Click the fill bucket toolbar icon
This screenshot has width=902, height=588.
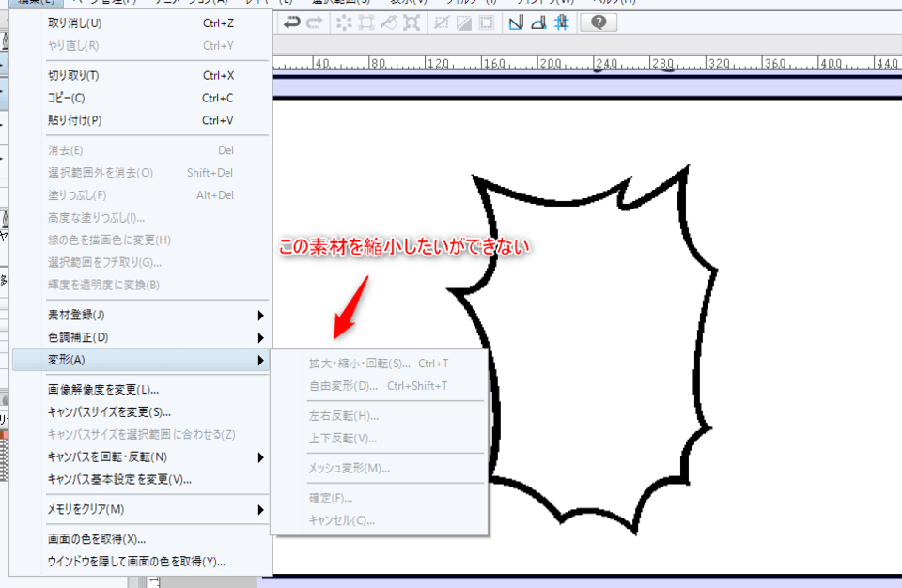click(389, 23)
